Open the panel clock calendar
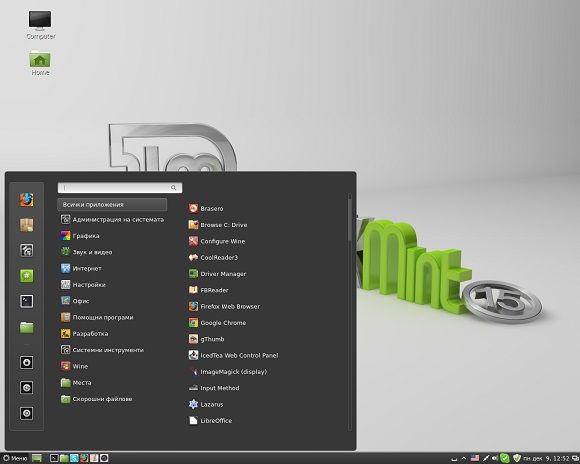The height and width of the screenshot is (464, 580). click(x=546, y=458)
